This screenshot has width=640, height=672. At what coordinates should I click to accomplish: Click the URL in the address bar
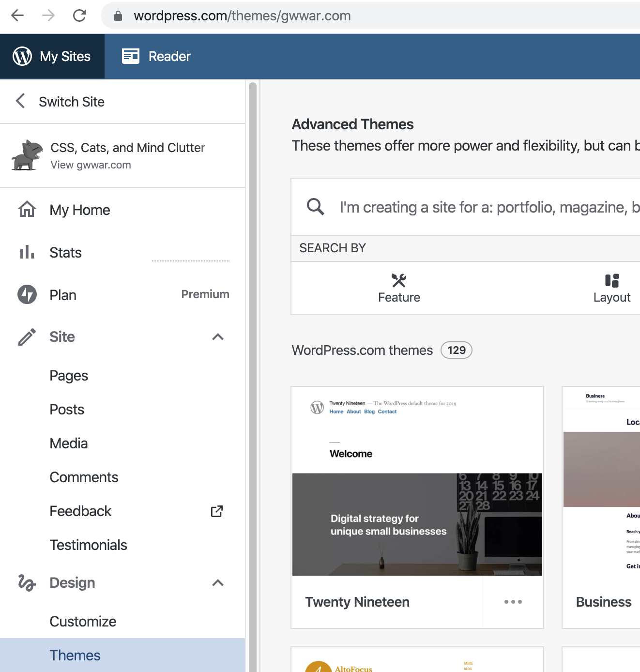click(x=242, y=15)
